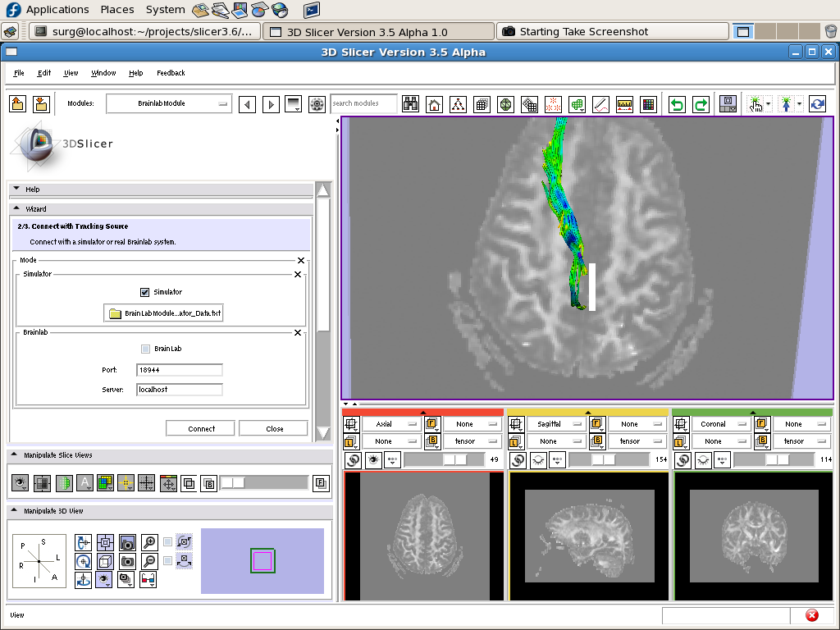Screen dimensions: 840x630
Task: Click the link slices icon in Axial panel
Action: tap(352, 461)
